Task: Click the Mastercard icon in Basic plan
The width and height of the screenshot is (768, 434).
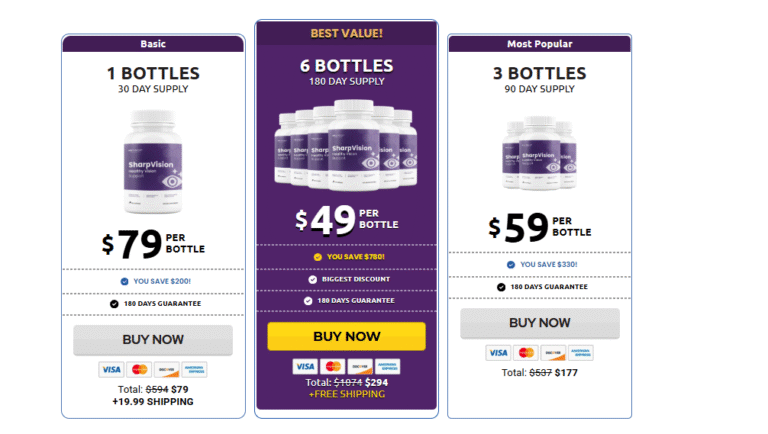Action: coord(140,369)
